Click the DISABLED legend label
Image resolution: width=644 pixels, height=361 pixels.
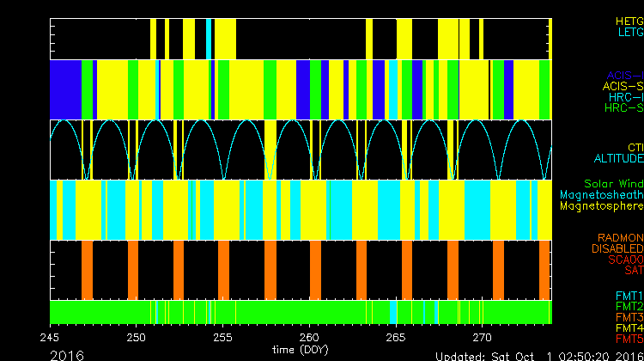(x=617, y=248)
